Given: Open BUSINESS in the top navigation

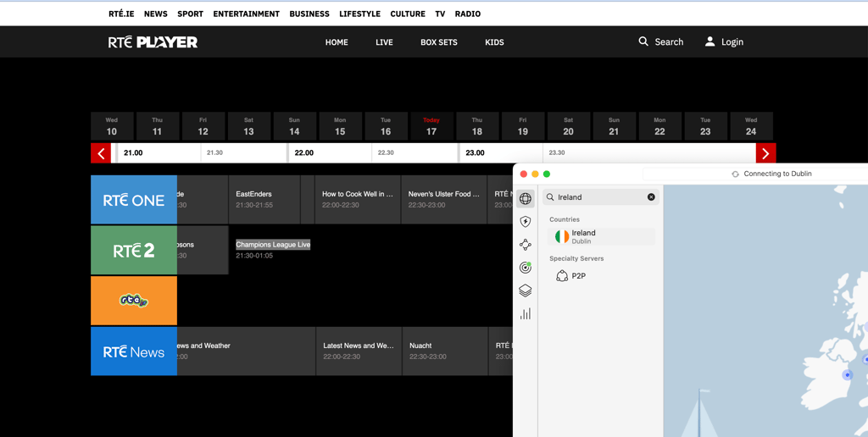Looking at the screenshot, I should 309,14.
